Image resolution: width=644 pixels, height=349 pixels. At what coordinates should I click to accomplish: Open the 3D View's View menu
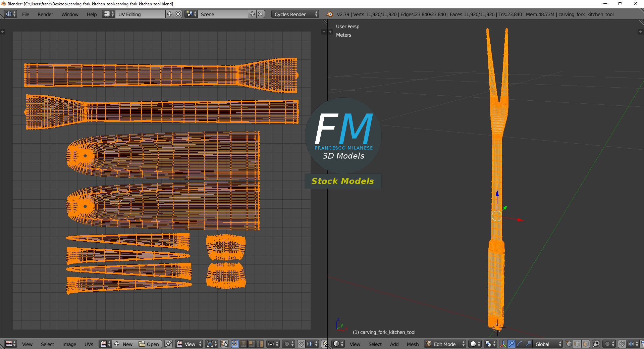355,344
